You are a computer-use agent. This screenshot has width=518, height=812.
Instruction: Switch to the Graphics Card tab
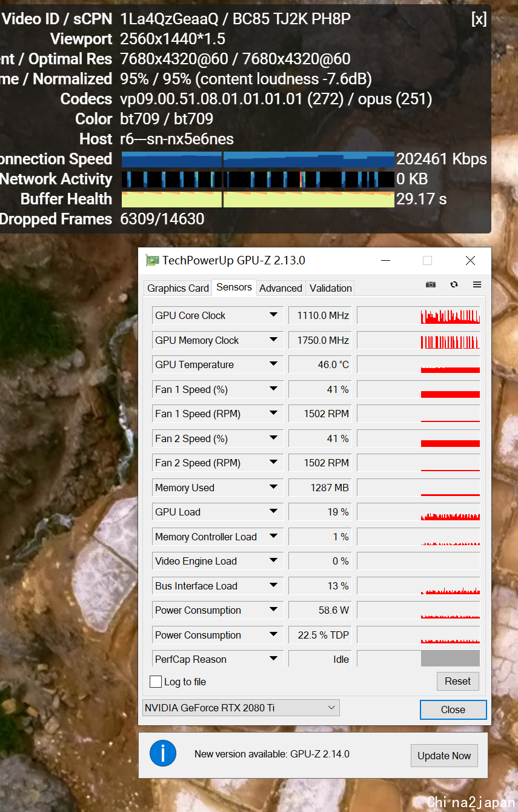178,288
